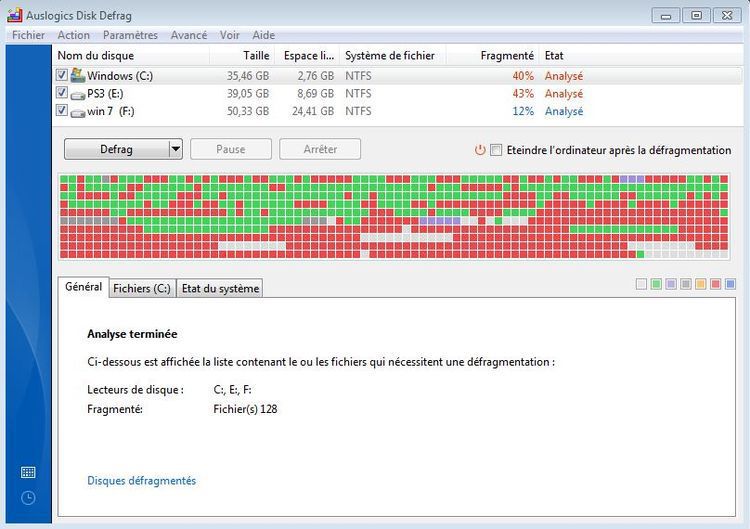Viewport: 750px width, 529px height.
Task: Sort disks by the Fragmenté column header
Action: pyautogui.click(x=506, y=56)
